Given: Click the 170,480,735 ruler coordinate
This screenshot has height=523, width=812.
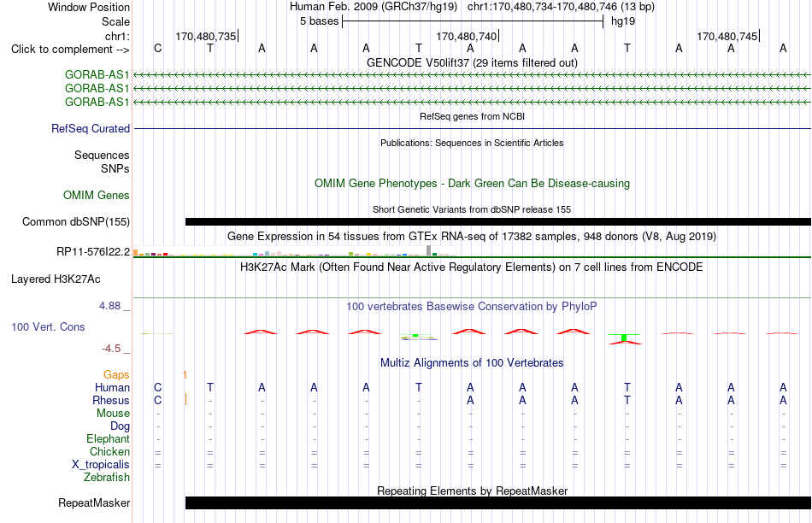Looking at the screenshot, I should tap(206, 36).
